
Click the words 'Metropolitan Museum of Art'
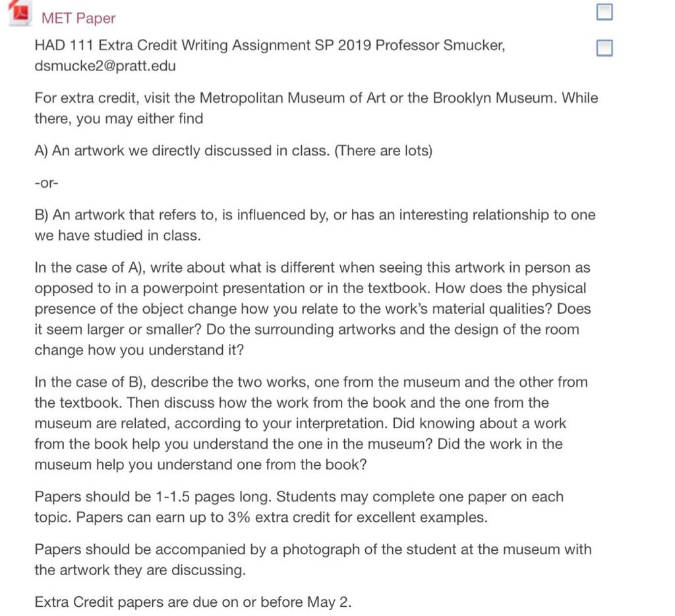292,98
